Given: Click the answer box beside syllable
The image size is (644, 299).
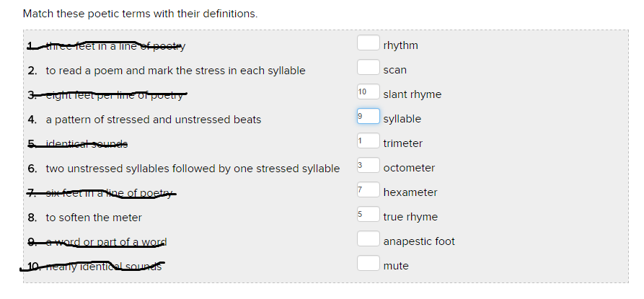Looking at the screenshot, I should click(368, 117).
